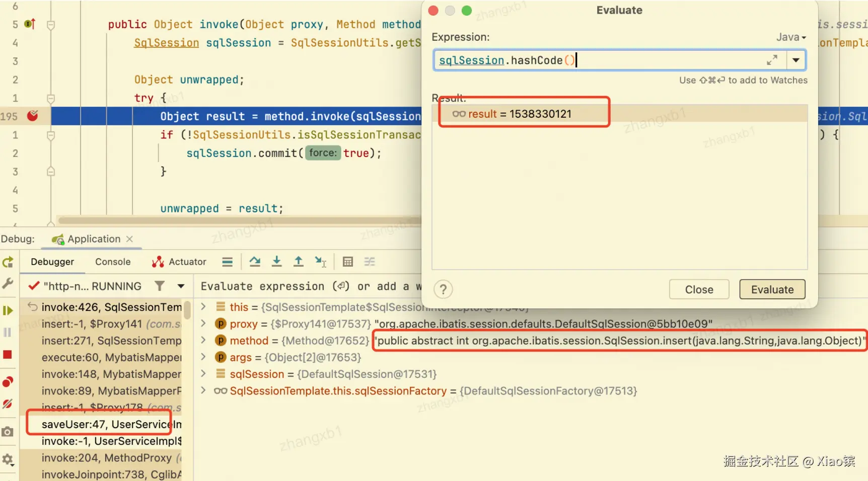Screen dimensions: 868x481
Task: Switch to the Actuator tab
Action: (x=179, y=262)
